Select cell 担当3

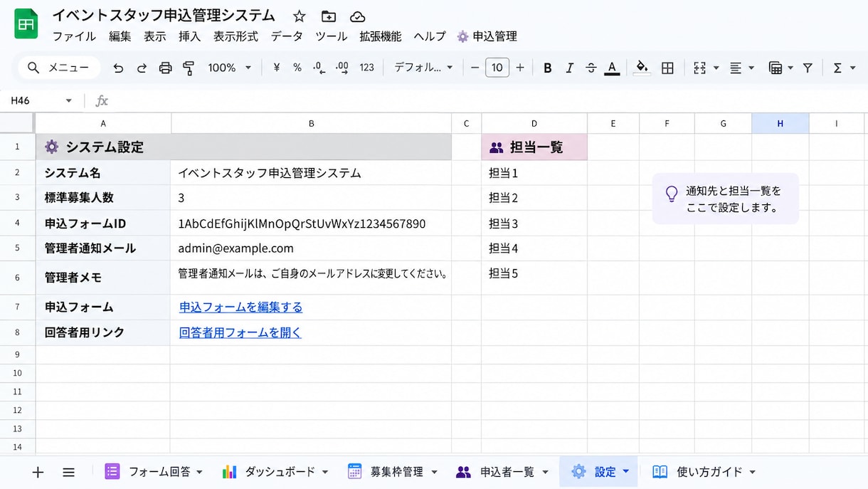coord(534,224)
